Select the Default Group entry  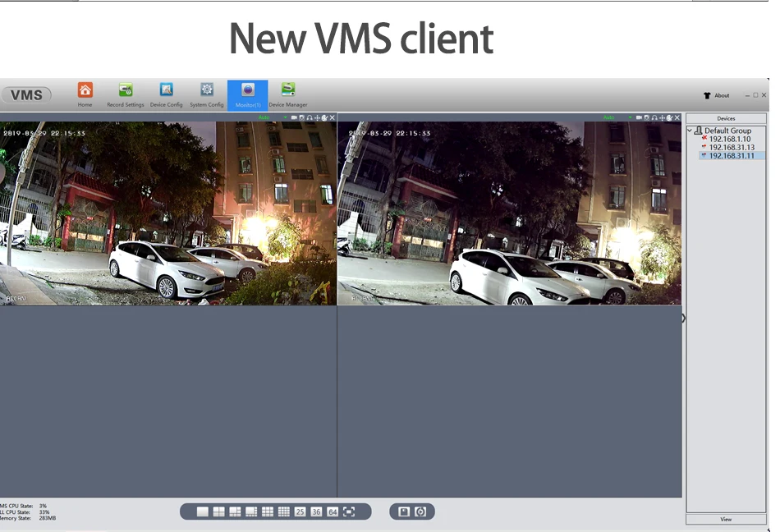(727, 131)
